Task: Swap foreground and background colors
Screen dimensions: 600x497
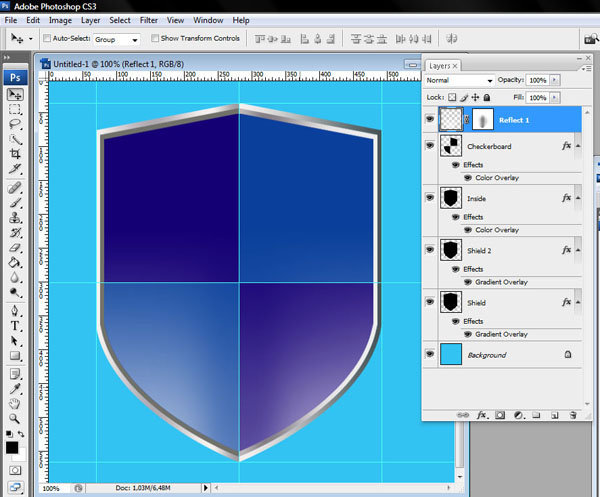Action: (x=21, y=434)
